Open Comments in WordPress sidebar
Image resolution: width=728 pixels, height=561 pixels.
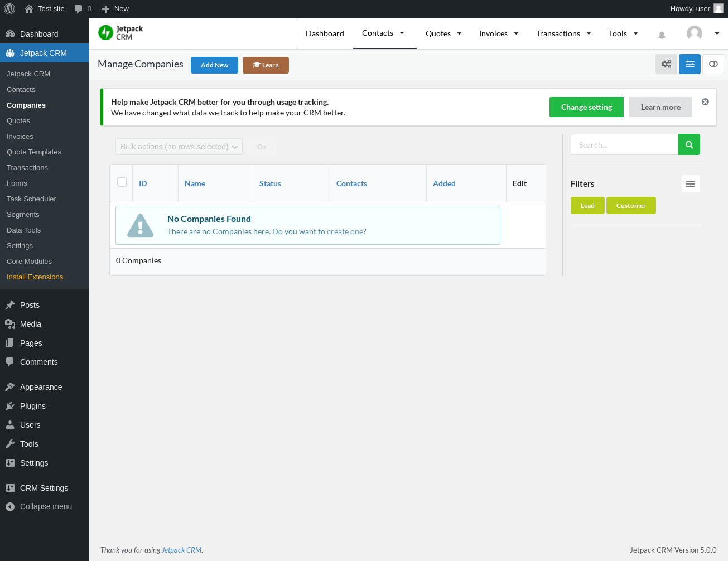tap(45, 362)
